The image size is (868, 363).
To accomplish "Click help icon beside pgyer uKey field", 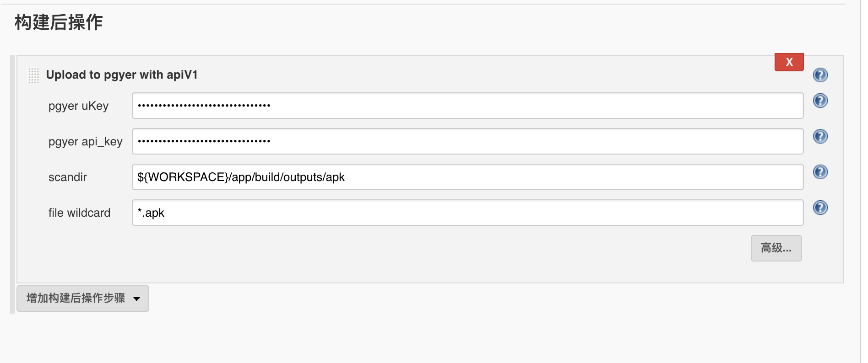I will click(x=820, y=101).
